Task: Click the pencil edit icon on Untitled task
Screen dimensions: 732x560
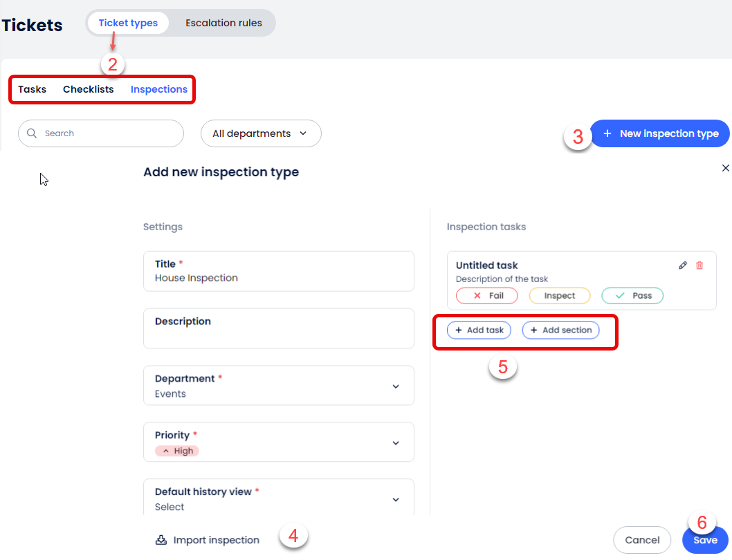Action: coord(683,265)
